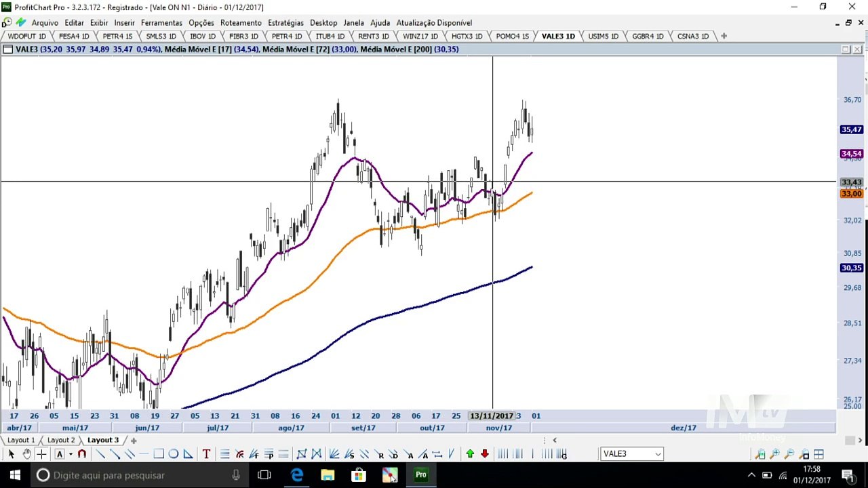Viewport: 868px width, 488px height.
Task: Switch to the USIM5 1D tab
Action: [604, 36]
